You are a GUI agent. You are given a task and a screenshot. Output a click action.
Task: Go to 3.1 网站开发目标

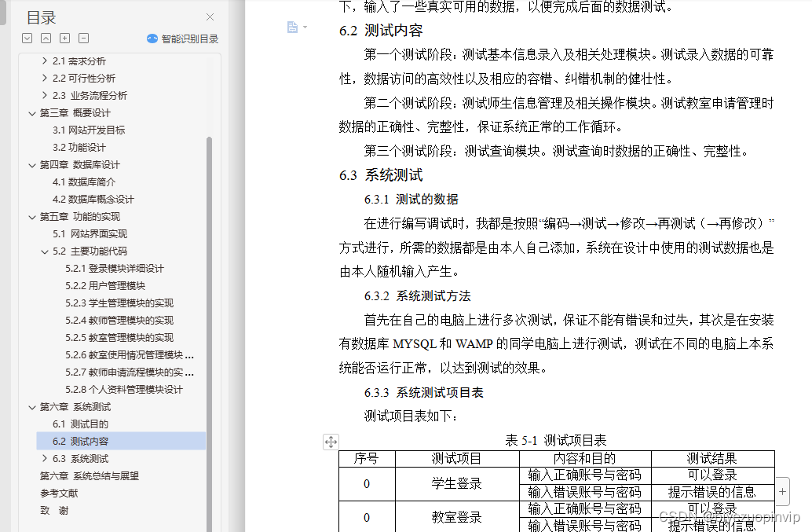[89, 130]
